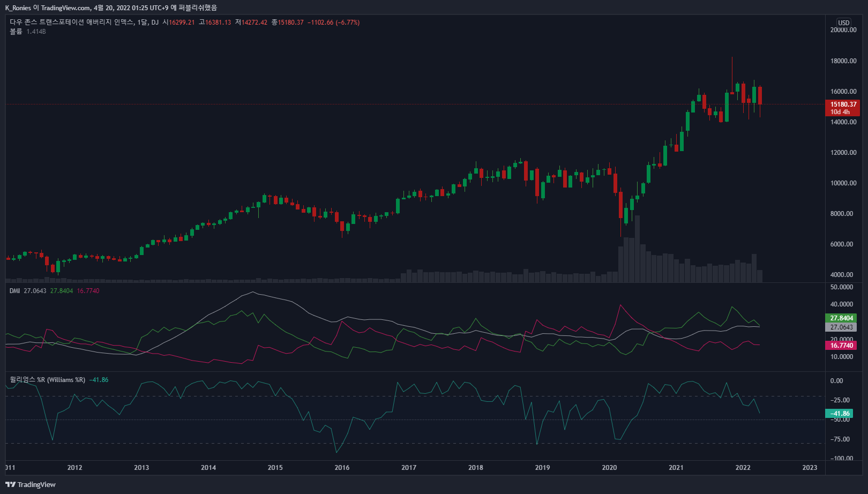Click the tallest 2020 volume bar

click(x=637, y=249)
